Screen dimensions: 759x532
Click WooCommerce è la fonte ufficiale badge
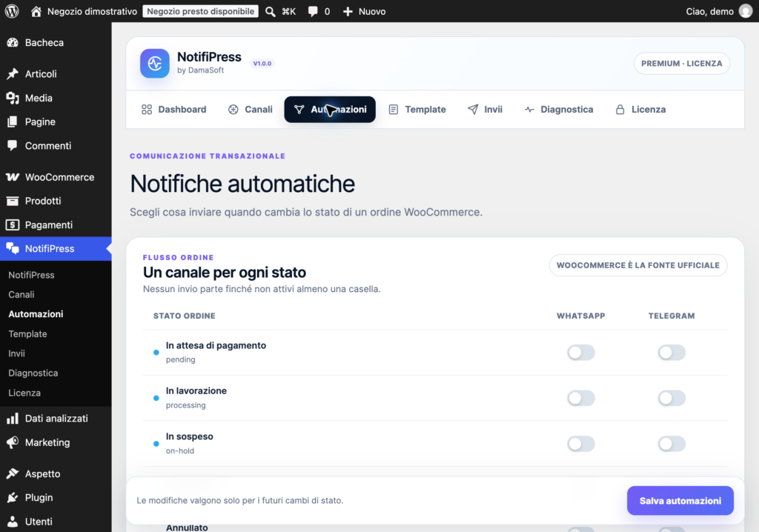pos(638,265)
